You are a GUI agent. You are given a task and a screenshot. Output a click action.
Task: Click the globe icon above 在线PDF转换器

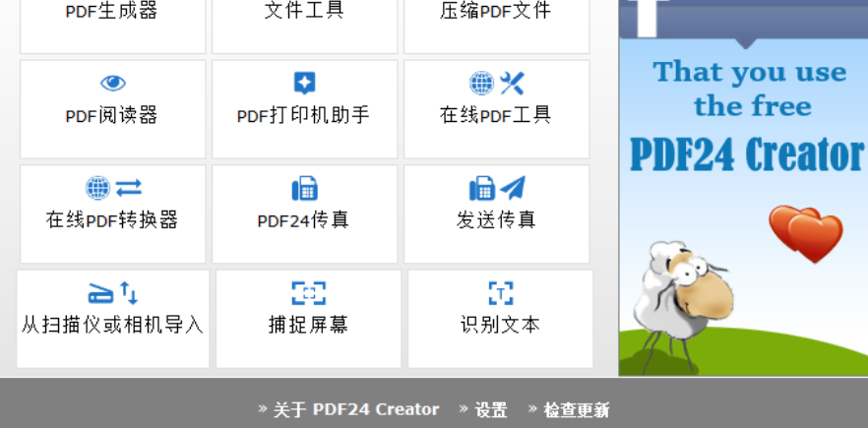point(97,188)
